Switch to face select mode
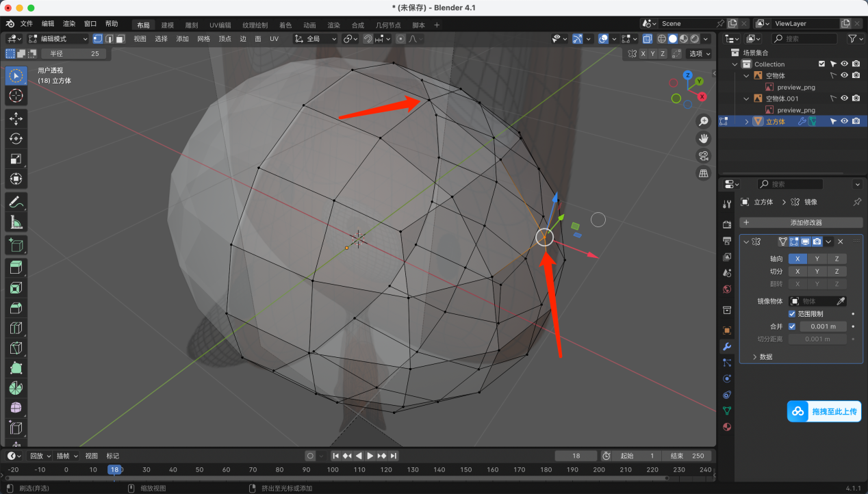Viewport: 868px width, 494px height. coord(120,39)
